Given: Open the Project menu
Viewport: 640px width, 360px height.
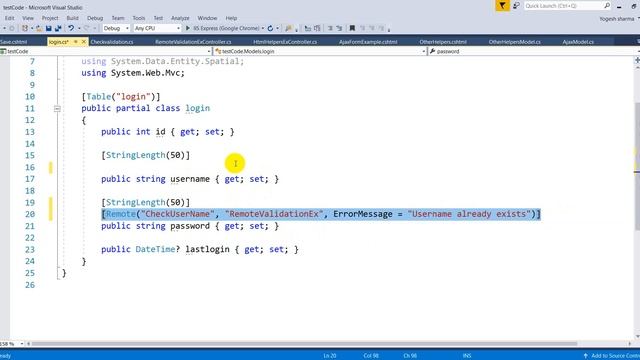Looking at the screenshot, I should coord(50,18).
